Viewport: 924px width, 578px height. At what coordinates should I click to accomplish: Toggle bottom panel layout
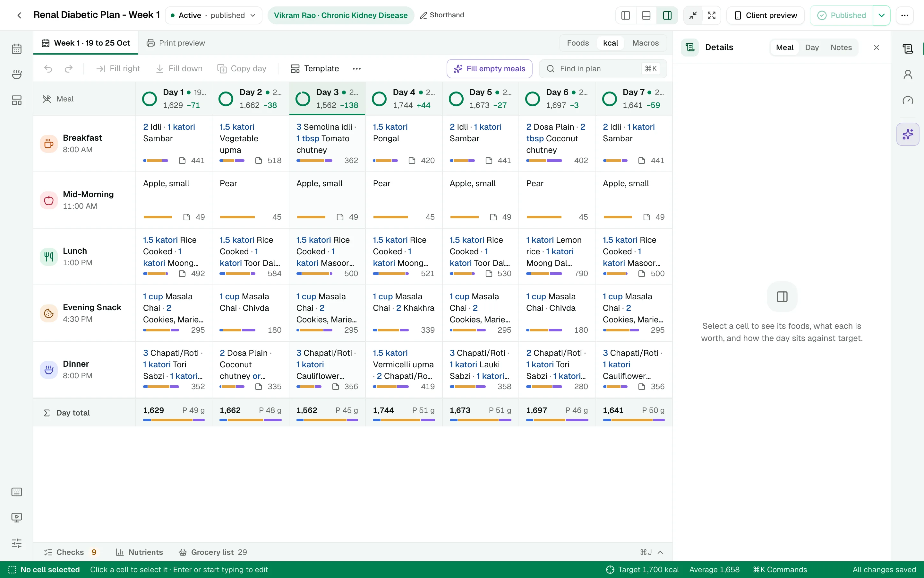646,15
